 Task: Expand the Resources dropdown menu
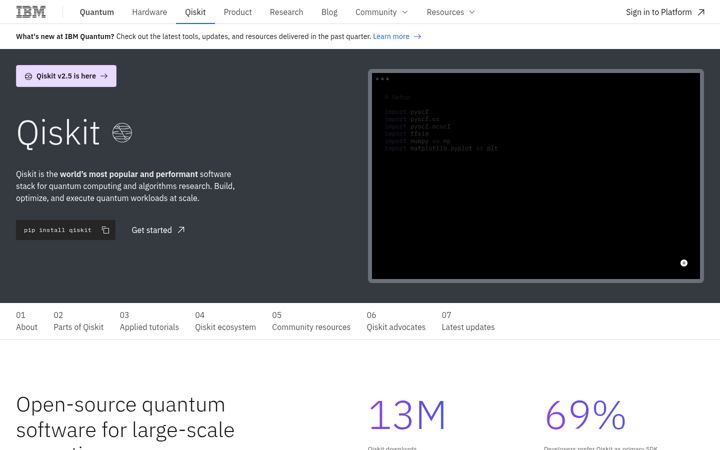450,12
